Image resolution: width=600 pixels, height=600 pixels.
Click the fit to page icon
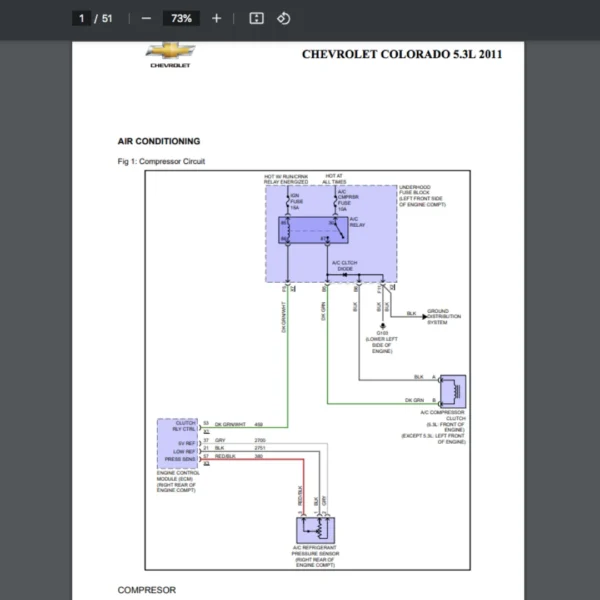tap(256, 18)
